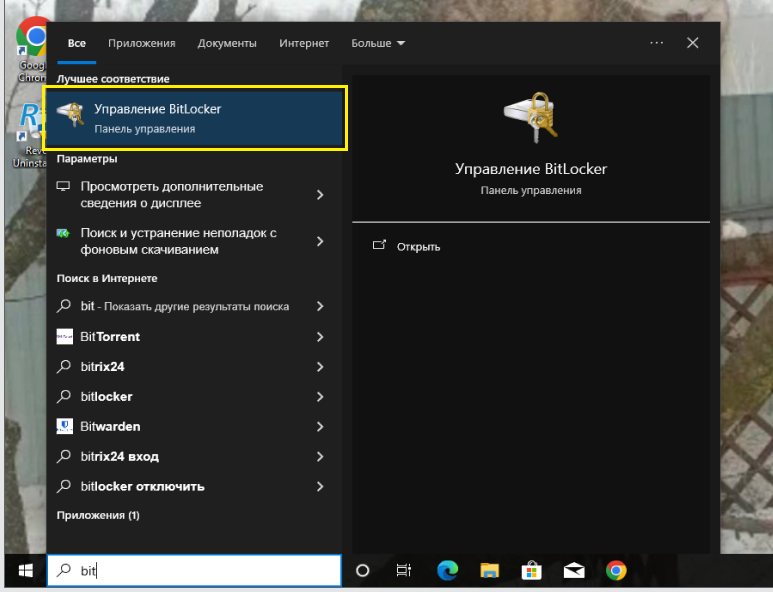Screen dimensions: 773x592
Task: Click the display monitor settings icon
Action: coord(63,186)
